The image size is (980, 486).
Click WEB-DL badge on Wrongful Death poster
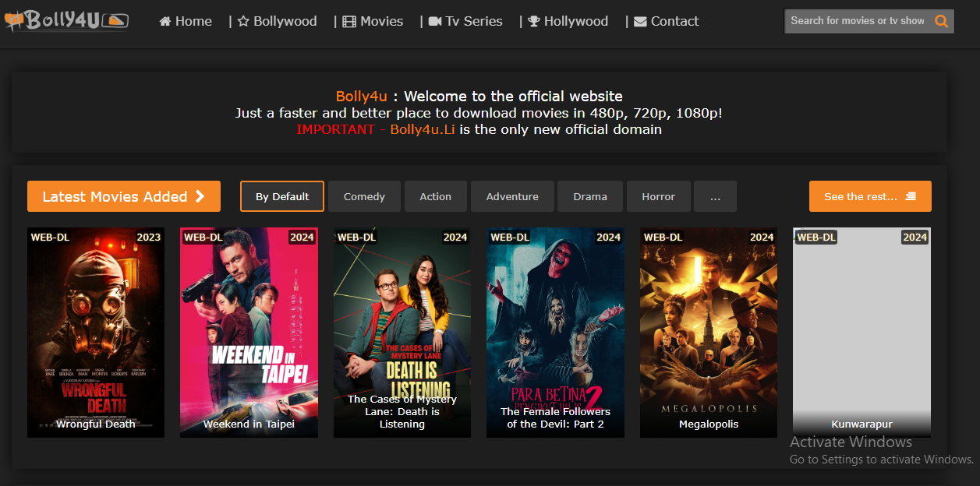[x=50, y=237]
